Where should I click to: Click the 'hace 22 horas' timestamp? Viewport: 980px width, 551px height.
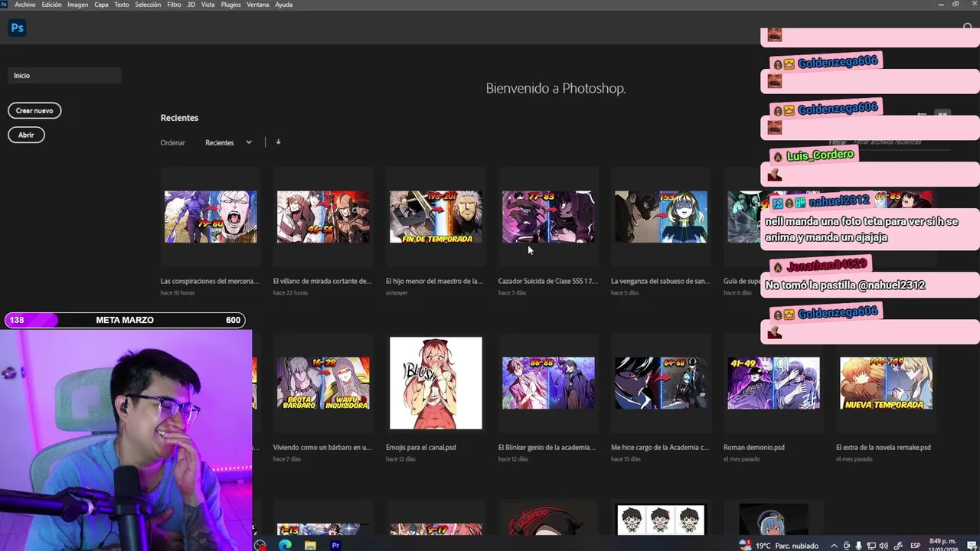(290, 292)
